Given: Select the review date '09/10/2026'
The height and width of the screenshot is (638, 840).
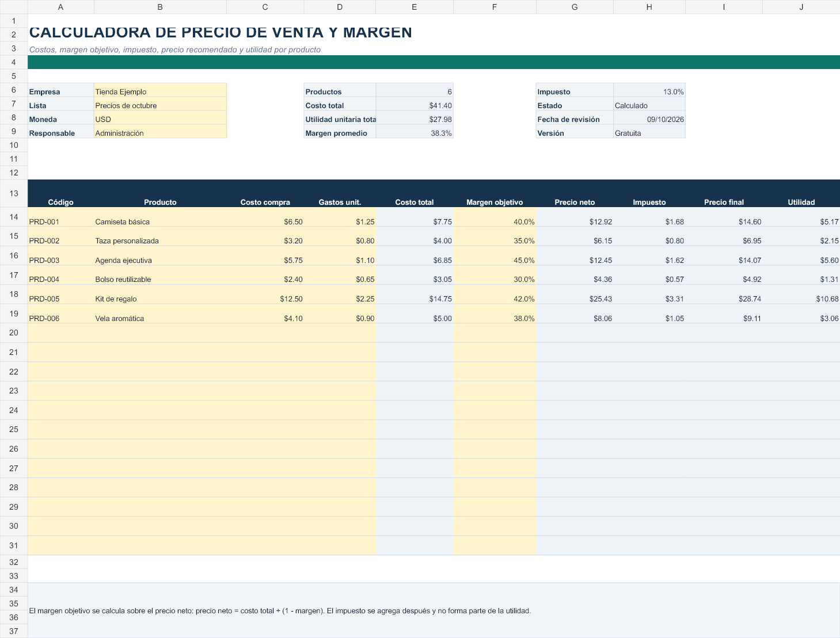Looking at the screenshot, I should (x=649, y=118).
